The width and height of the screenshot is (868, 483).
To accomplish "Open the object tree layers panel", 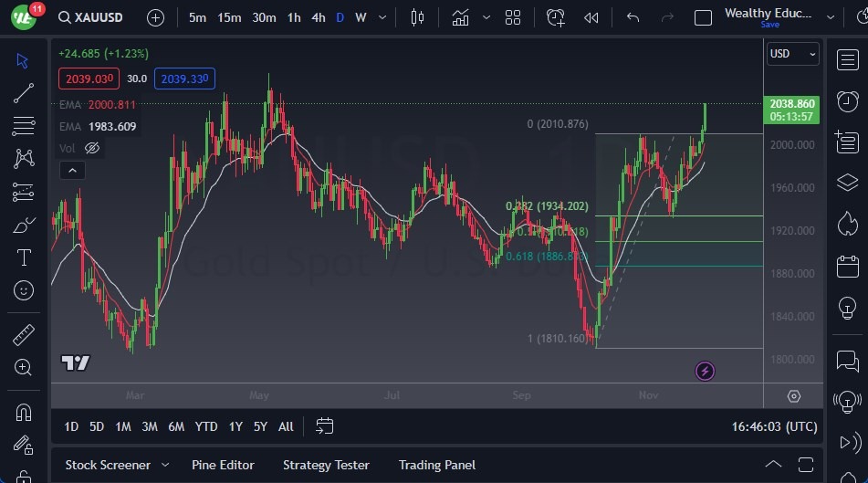I will point(848,183).
